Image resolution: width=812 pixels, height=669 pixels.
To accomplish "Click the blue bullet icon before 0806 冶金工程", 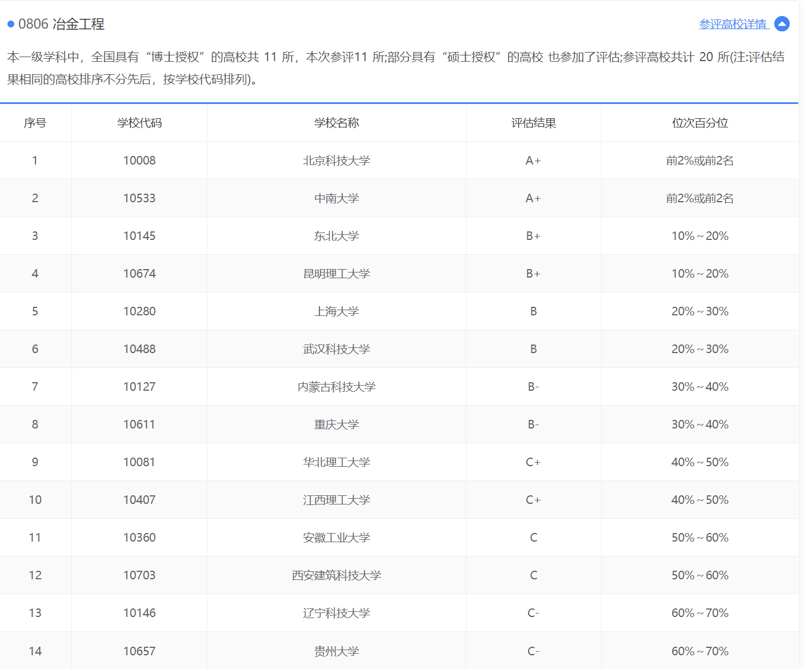I will 9,25.
